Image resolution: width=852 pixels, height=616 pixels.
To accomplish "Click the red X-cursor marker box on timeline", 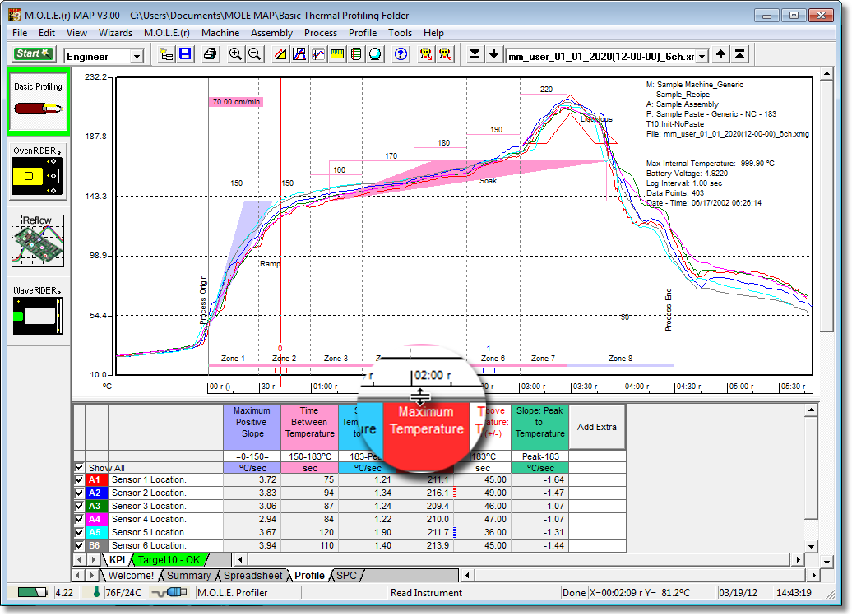I will [280, 370].
